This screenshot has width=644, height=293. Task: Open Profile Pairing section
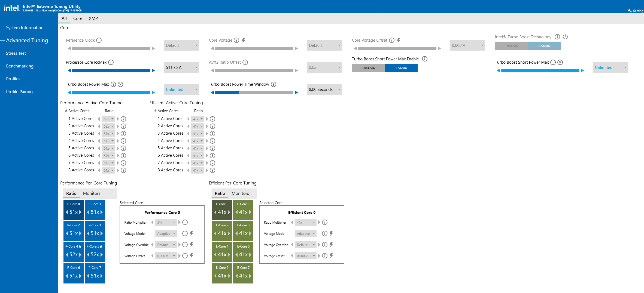19,92
